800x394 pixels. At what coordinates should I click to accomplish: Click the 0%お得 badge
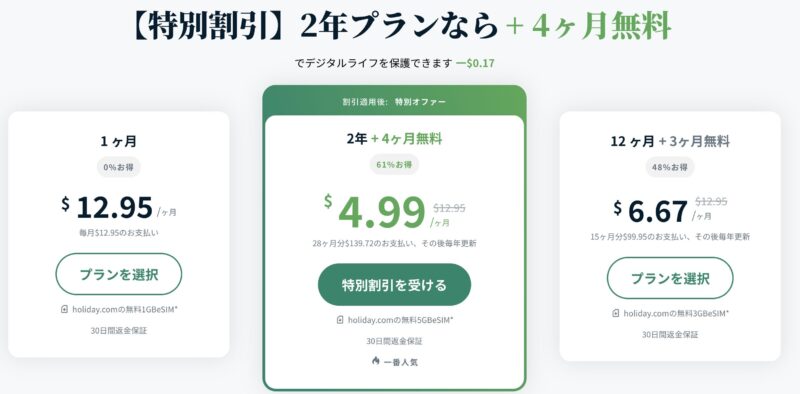tap(118, 166)
